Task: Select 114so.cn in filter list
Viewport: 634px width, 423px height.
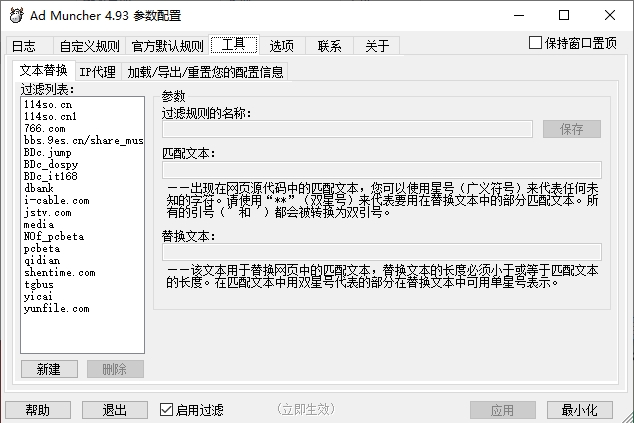Action: (x=82, y=104)
